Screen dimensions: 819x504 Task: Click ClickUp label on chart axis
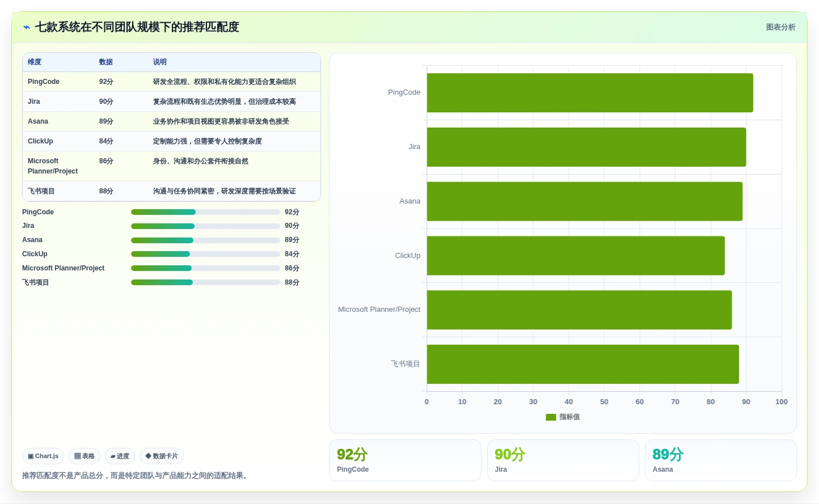coord(408,256)
